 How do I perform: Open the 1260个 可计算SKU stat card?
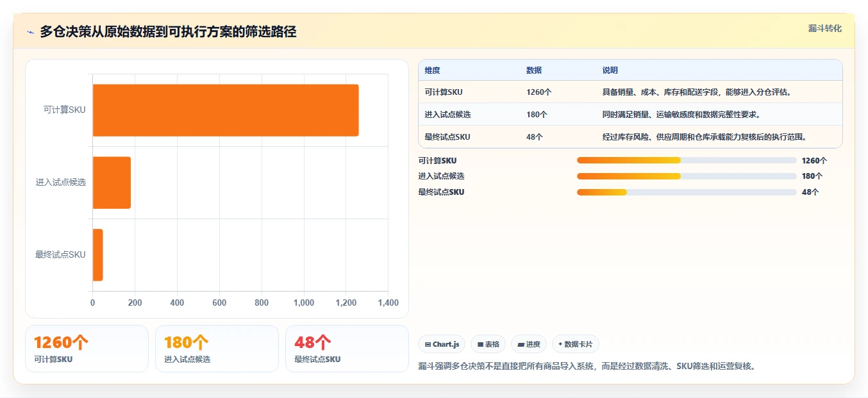click(x=87, y=349)
